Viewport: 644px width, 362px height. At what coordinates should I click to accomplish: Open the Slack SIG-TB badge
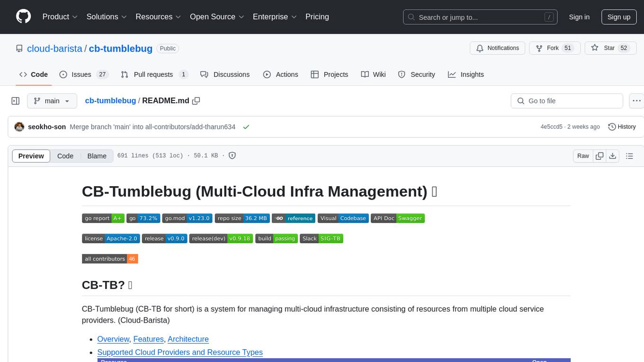pos(322,238)
